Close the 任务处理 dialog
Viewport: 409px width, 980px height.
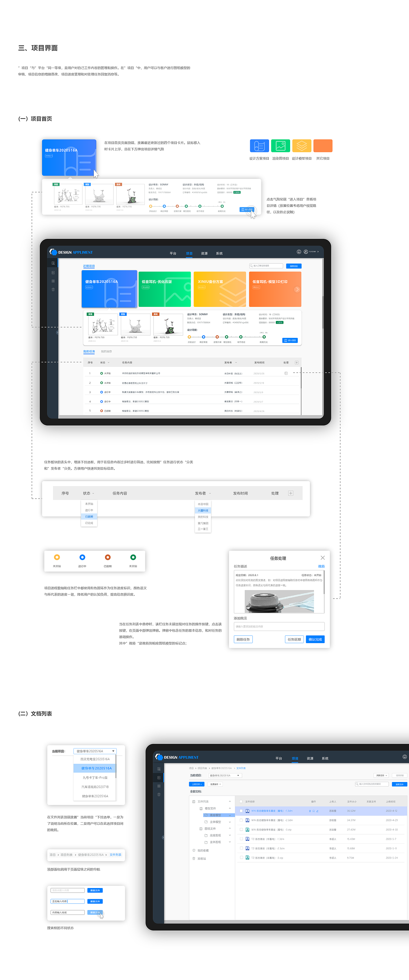pyautogui.click(x=322, y=558)
